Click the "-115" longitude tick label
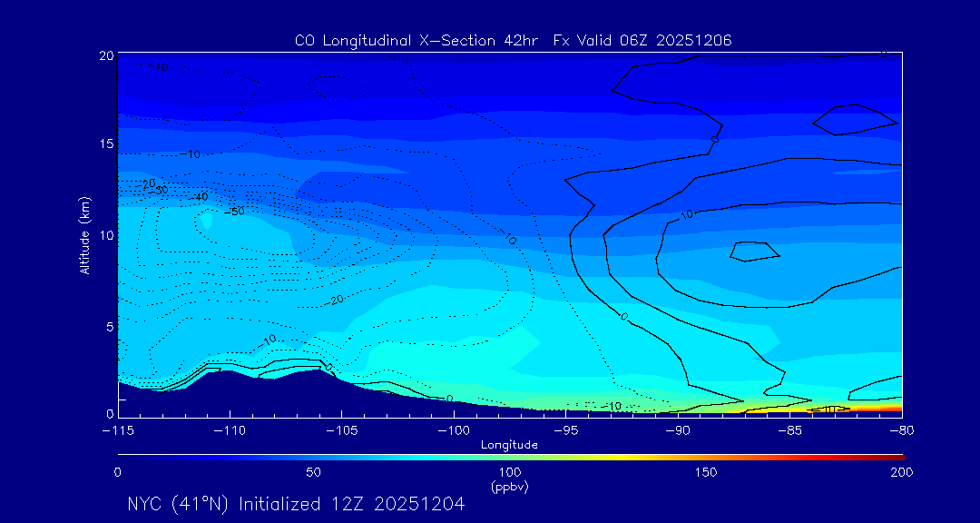The height and width of the screenshot is (523, 980). pos(117,430)
